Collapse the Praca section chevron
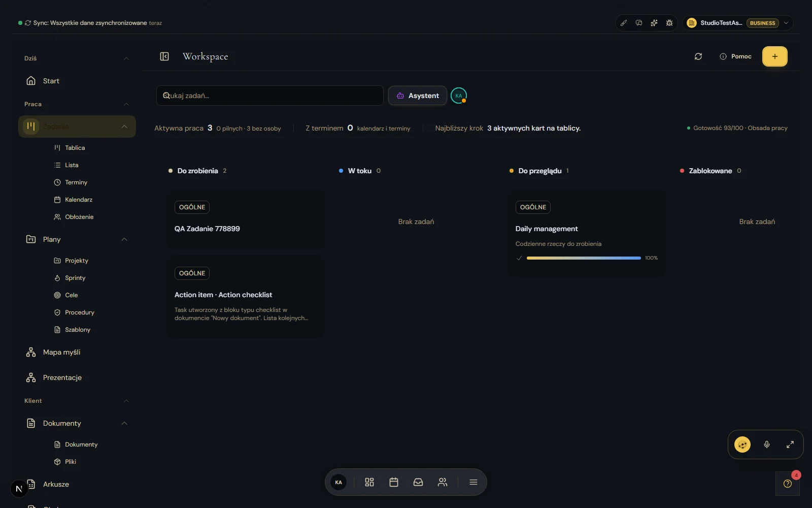This screenshot has height=508, width=812. tap(126, 104)
